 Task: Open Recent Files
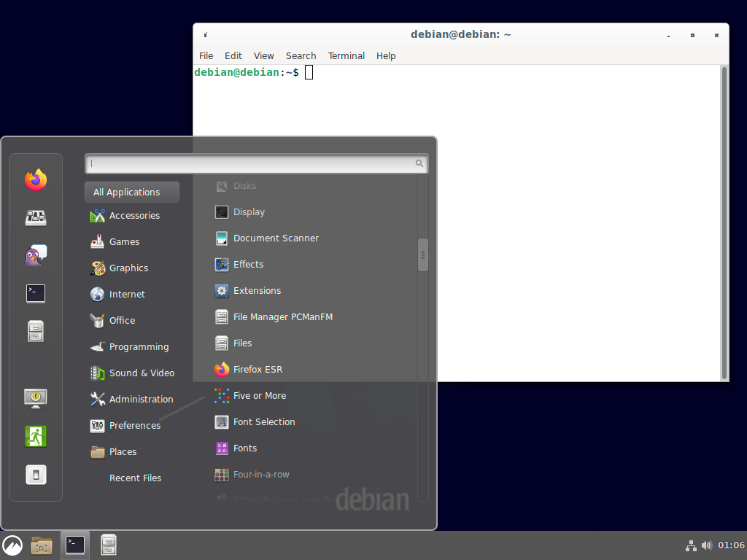135,478
